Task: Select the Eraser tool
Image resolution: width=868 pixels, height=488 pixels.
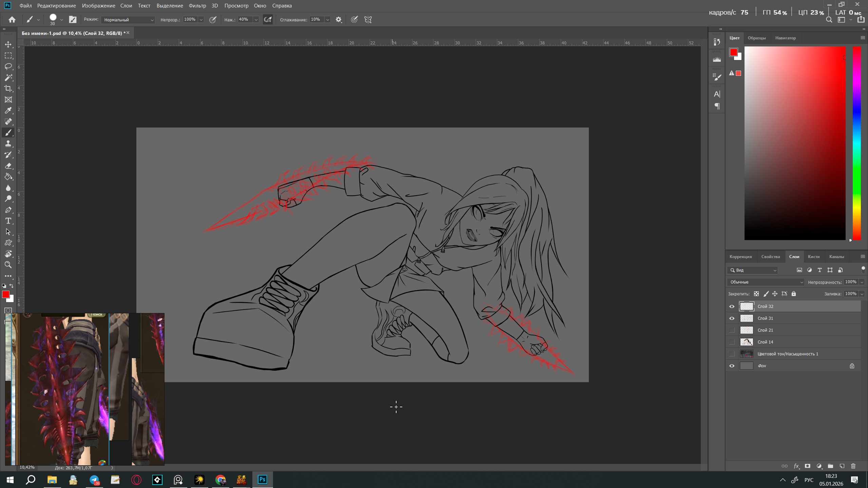Action: click(8, 166)
